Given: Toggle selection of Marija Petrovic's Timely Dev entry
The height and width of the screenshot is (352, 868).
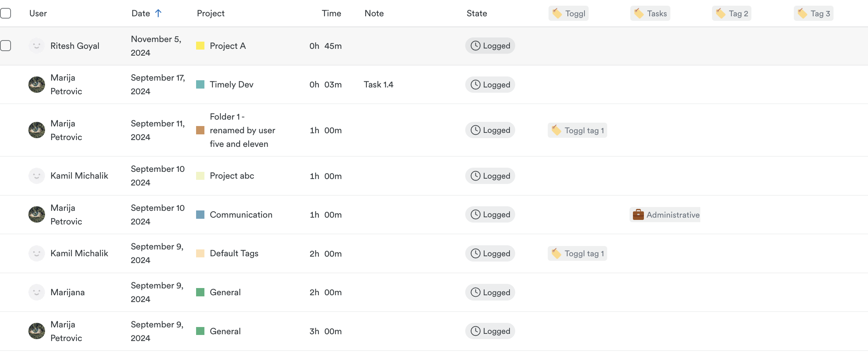Looking at the screenshot, I should [5, 84].
